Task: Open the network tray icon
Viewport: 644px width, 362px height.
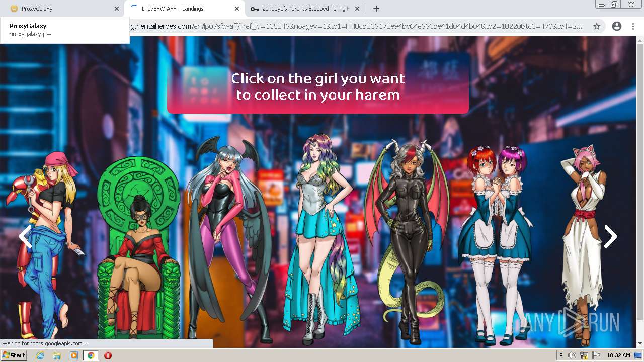Action: tap(584, 355)
